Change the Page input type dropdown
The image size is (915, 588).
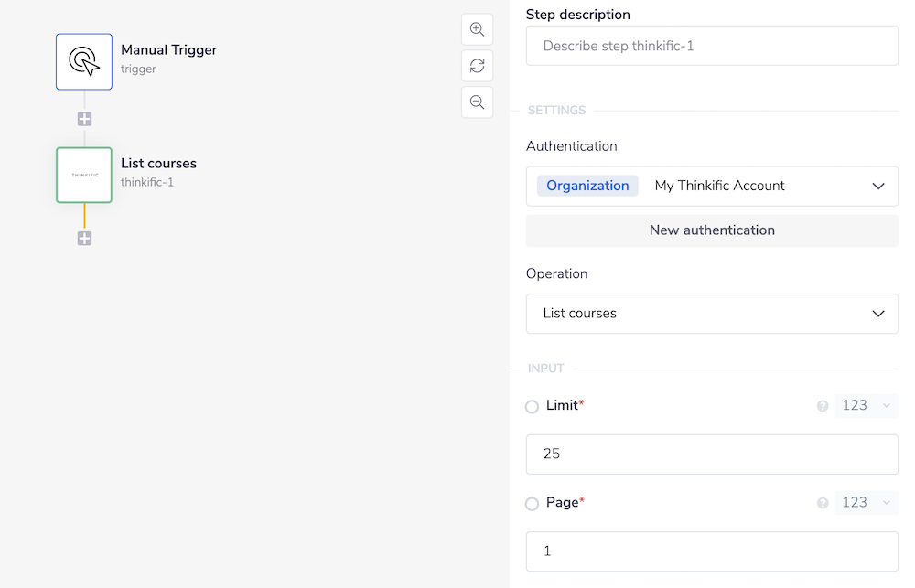click(866, 502)
